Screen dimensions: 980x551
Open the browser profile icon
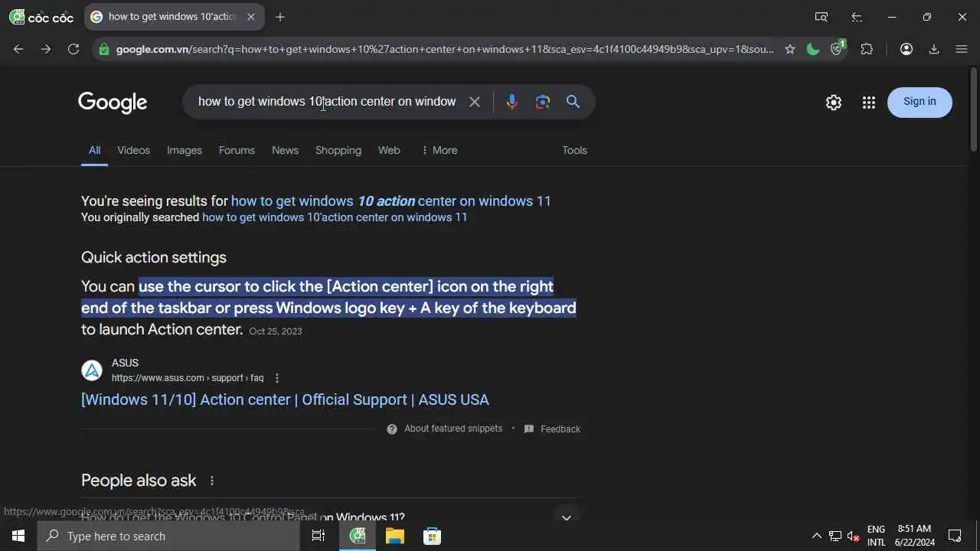[x=906, y=49]
